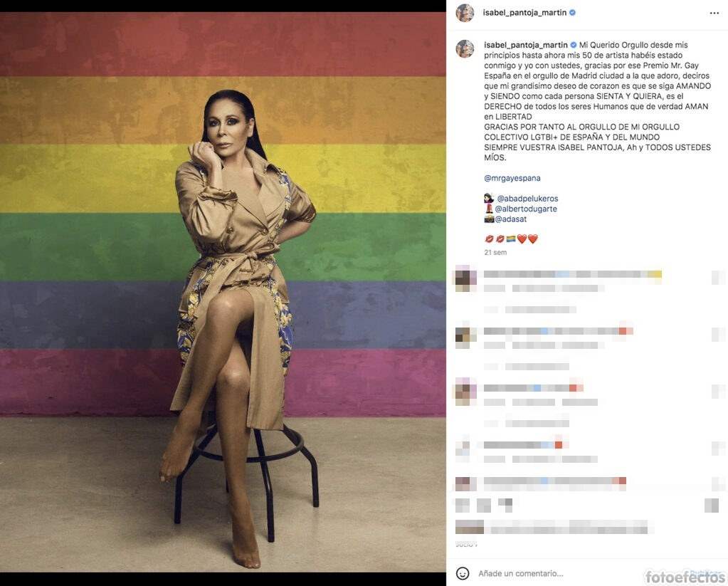Click isabel_pantoja_martin username in the caption
This screenshot has height=586, width=728.
coord(526,45)
